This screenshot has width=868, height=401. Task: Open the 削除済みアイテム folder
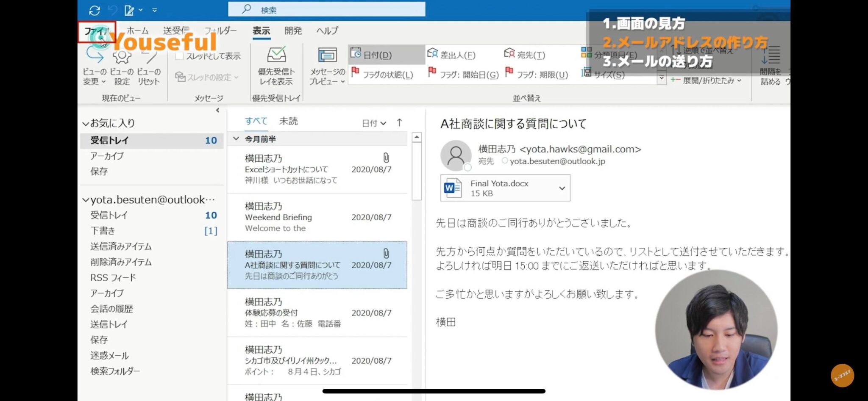pyautogui.click(x=121, y=262)
